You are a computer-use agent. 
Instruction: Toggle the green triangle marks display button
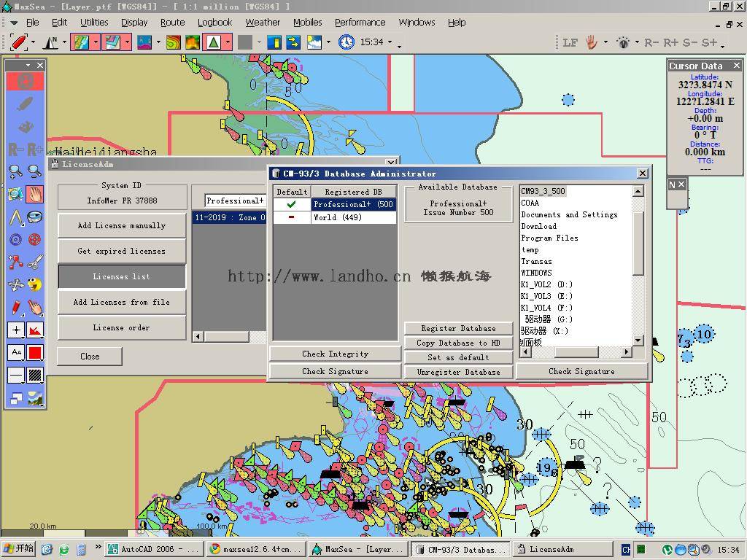click(214, 42)
